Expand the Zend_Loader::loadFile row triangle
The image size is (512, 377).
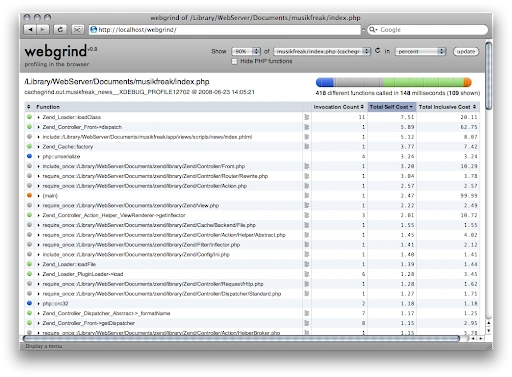click(39, 264)
